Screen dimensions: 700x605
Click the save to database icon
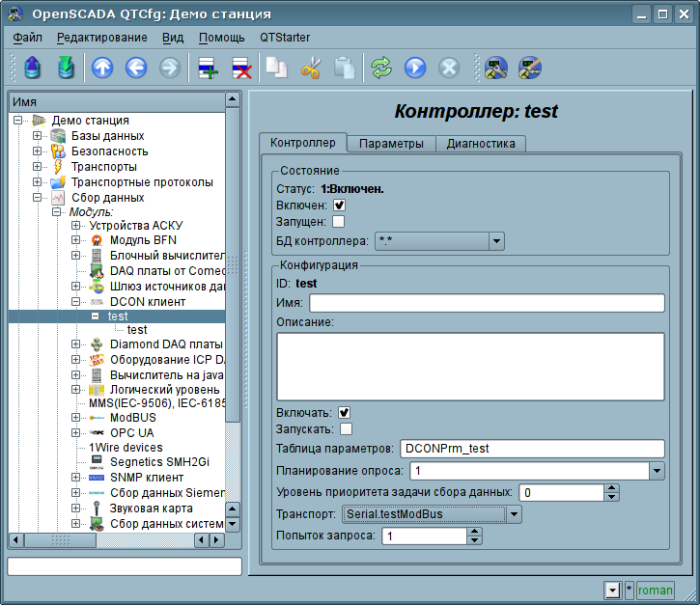[x=66, y=69]
